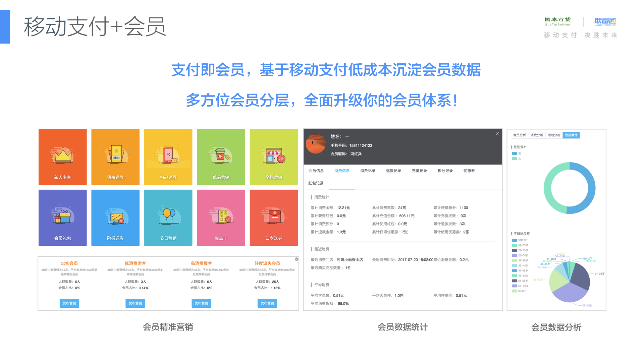Toggle the 26-30岁 age legend item
This screenshot has width=644, height=362.
520,255
